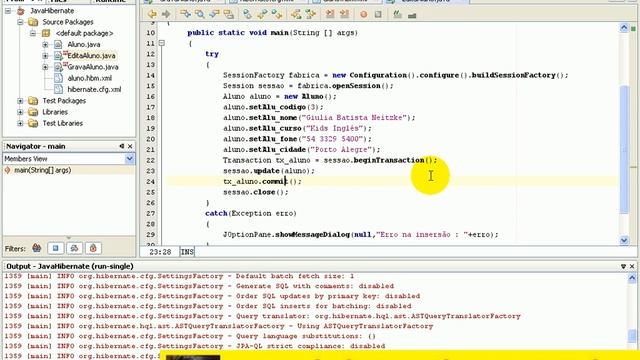Click the editor scrollbar up arrow
Screen dimensions: 640x360
(624, 27)
